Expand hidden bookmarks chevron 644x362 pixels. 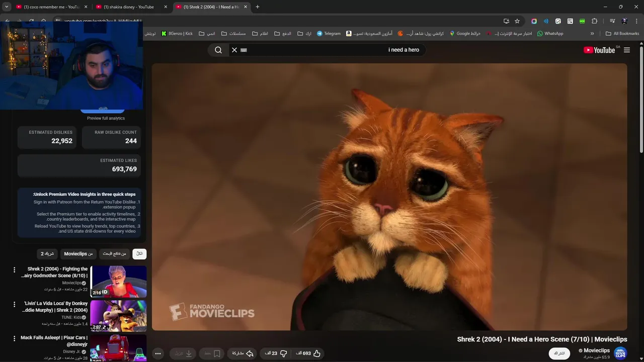592,34
